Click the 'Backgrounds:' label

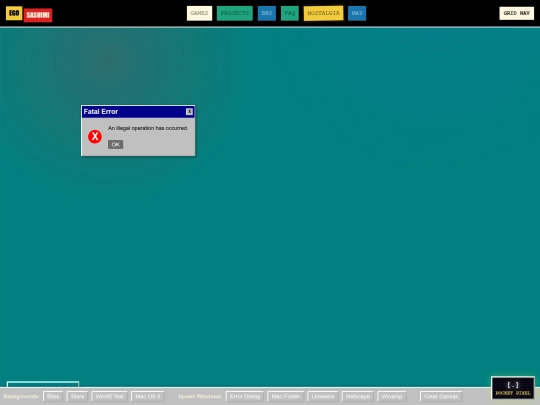tap(21, 396)
